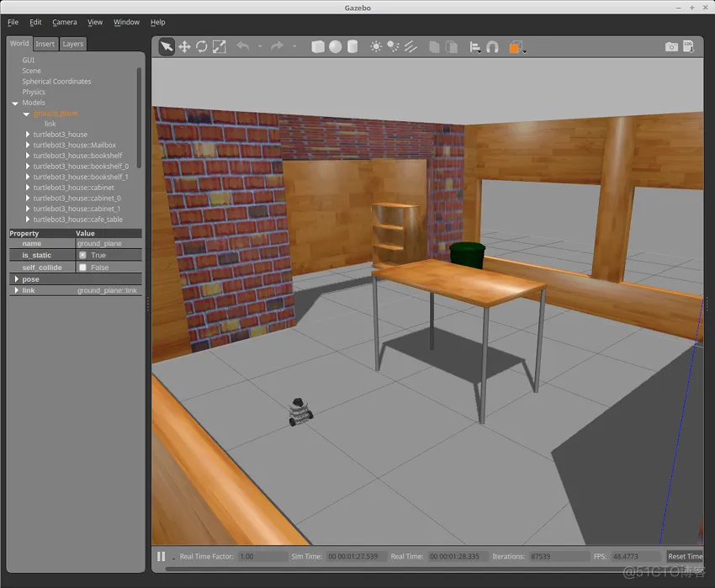Expand turtlebot3_house::bookshelf_0 node
The height and width of the screenshot is (588, 715).
pos(28,166)
